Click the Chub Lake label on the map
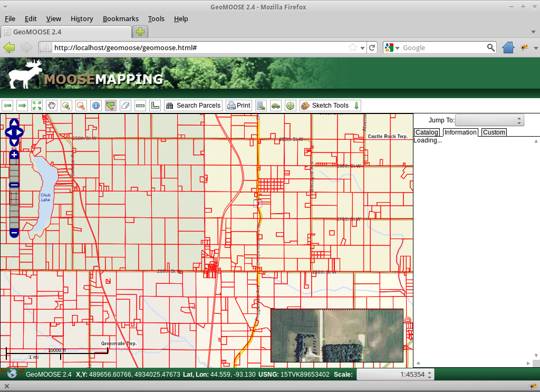The width and height of the screenshot is (540, 392). 45,197
